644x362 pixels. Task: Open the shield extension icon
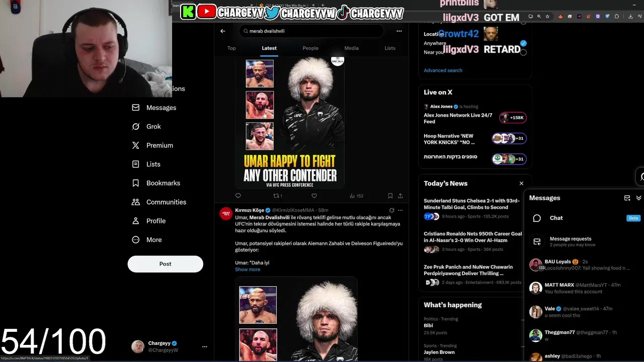tap(607, 17)
